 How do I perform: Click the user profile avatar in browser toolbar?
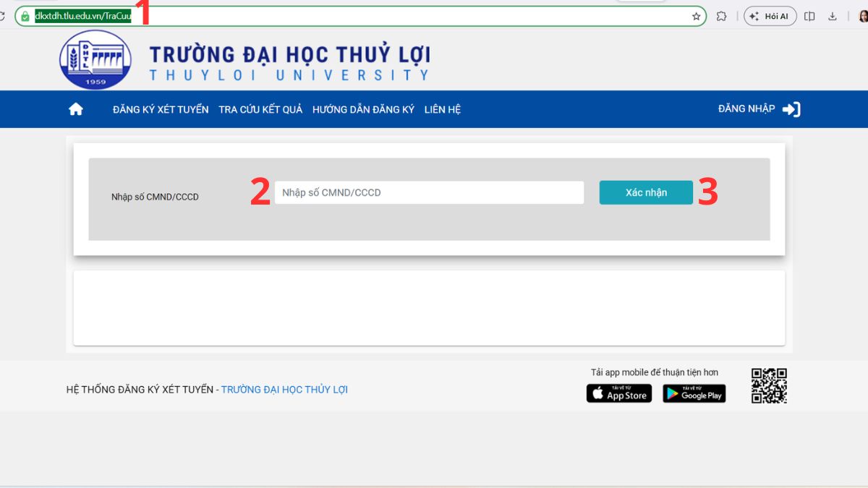click(x=862, y=16)
